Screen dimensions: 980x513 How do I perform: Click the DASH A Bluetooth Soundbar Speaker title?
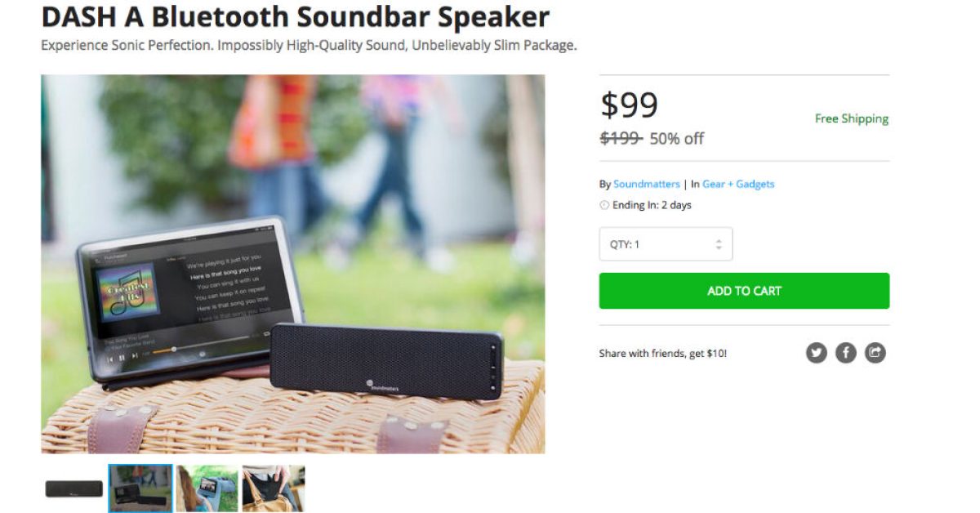pyautogui.click(x=295, y=16)
